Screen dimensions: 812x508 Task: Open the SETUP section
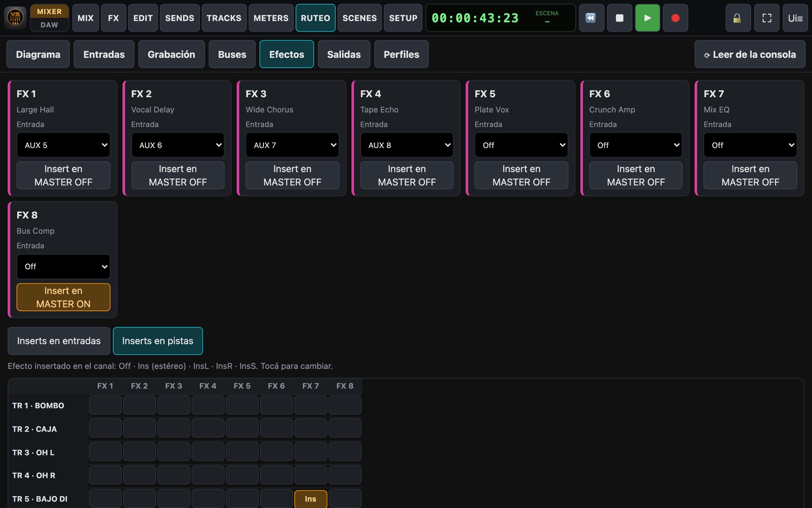(x=403, y=18)
